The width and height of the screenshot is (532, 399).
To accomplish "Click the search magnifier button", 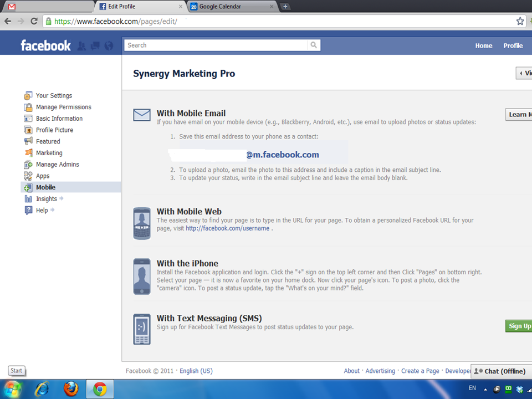I will [314, 45].
